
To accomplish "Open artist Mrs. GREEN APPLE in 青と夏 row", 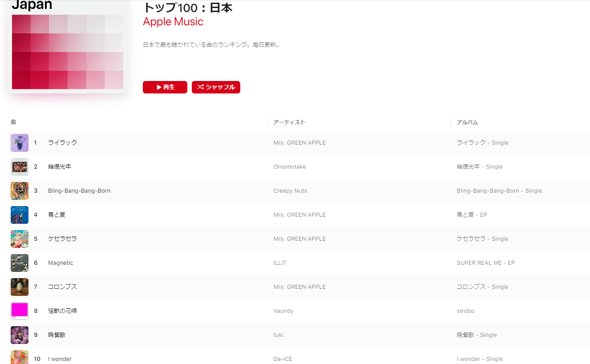I will pos(299,215).
